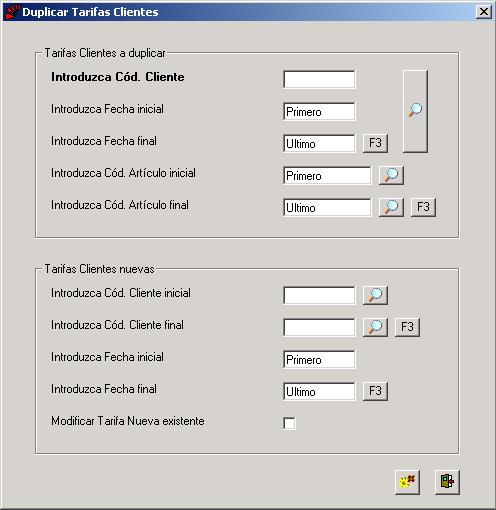Click the execute duplicate icon at bottom
Screen dimensions: 496x510
[x=407, y=482]
